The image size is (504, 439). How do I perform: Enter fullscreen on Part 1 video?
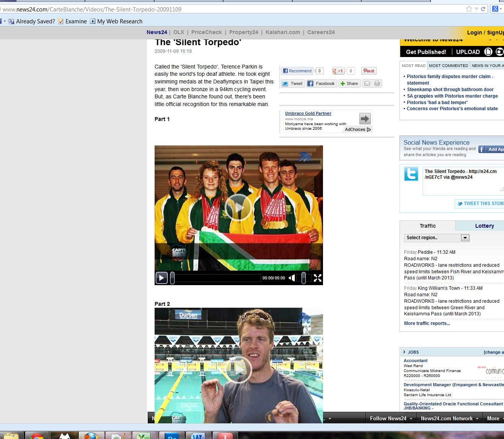[x=317, y=278]
